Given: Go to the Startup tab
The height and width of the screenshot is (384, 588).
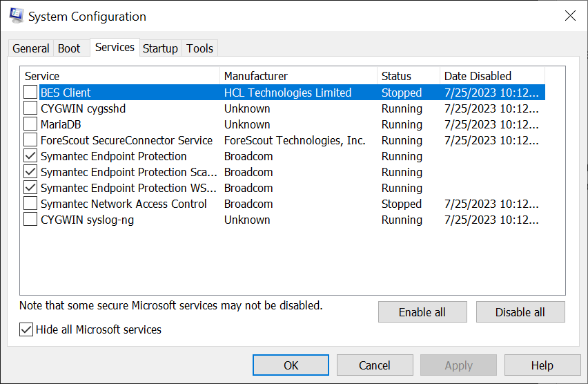Looking at the screenshot, I should point(160,48).
